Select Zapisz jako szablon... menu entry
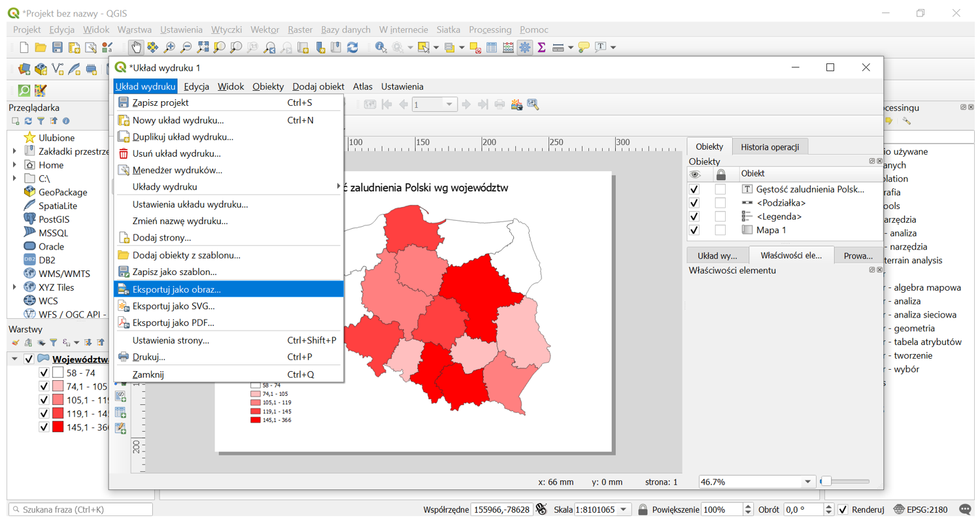 coord(228,272)
